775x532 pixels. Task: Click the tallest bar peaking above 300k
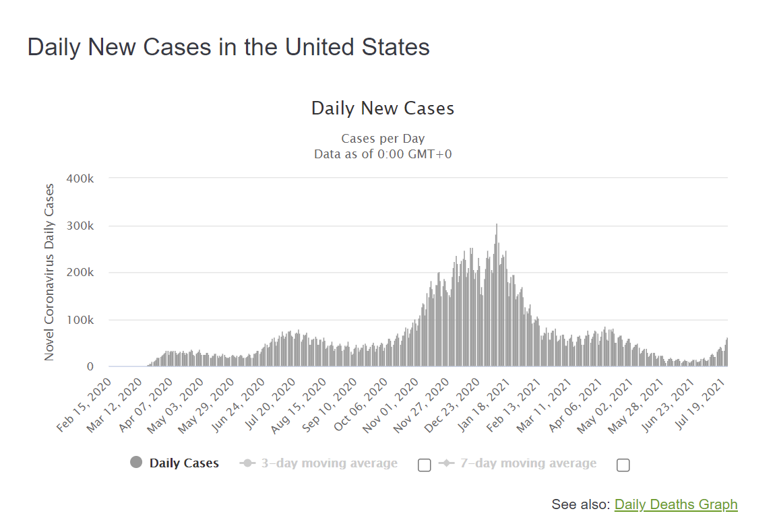pyautogui.click(x=497, y=295)
